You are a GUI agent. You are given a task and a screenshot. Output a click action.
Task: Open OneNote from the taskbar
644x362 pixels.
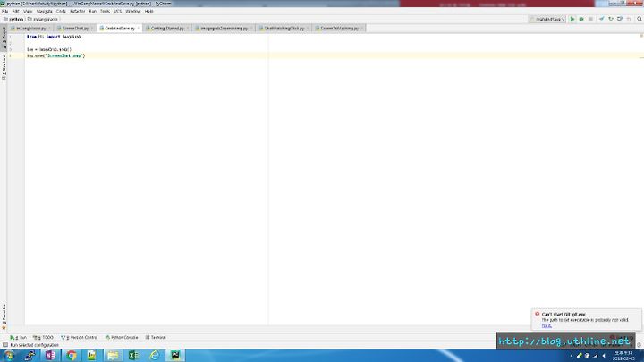coord(50,356)
